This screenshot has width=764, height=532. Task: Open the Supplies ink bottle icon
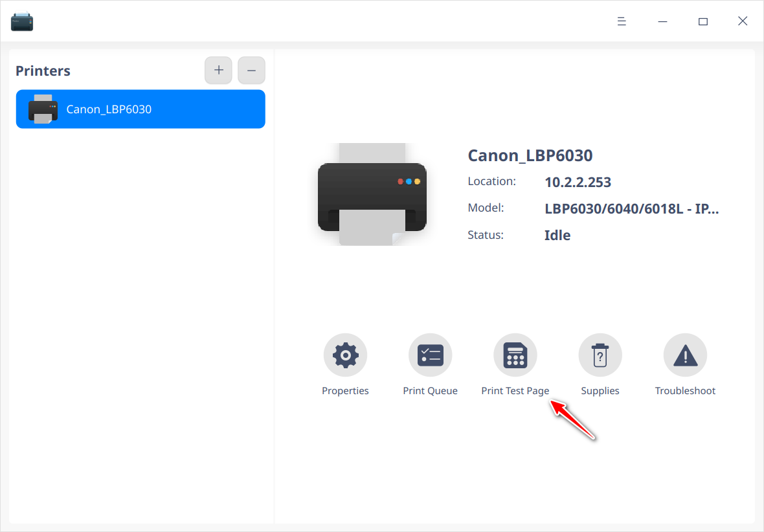[600, 355]
